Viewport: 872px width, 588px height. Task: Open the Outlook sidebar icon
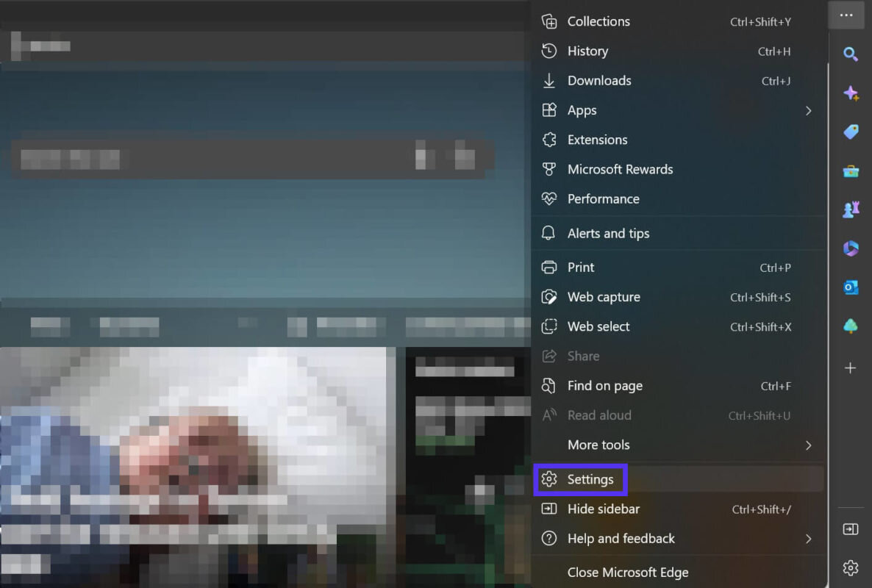click(x=851, y=287)
